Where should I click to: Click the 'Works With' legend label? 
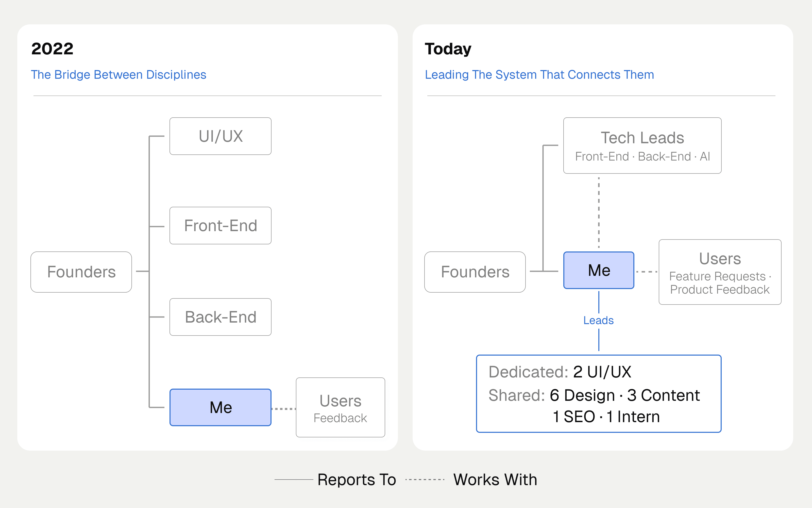coord(495,480)
